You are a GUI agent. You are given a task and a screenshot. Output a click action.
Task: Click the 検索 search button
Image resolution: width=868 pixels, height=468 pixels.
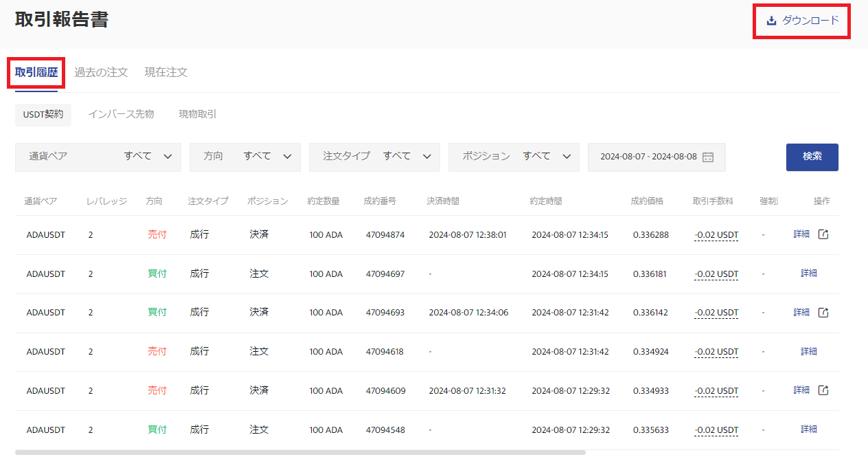point(812,157)
